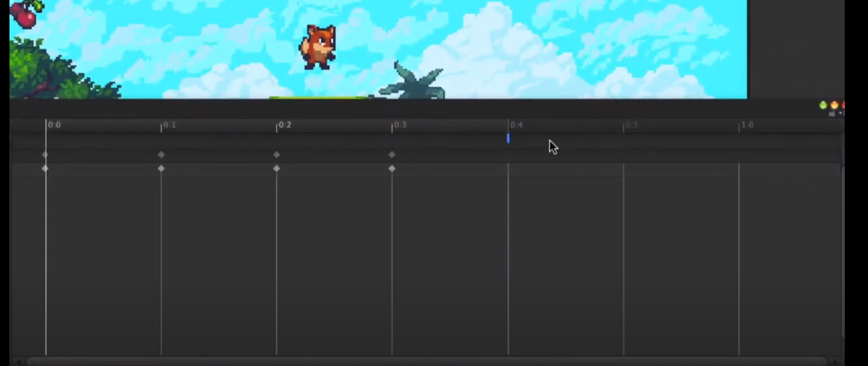
Task: Jump to the 0:3 mark on time ruler
Action: (x=400, y=125)
